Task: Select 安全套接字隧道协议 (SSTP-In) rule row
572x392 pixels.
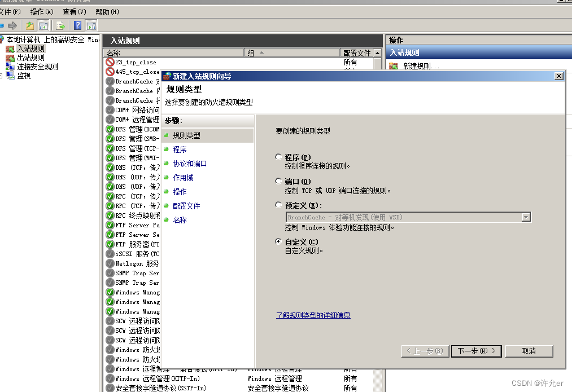Action: 239,388
